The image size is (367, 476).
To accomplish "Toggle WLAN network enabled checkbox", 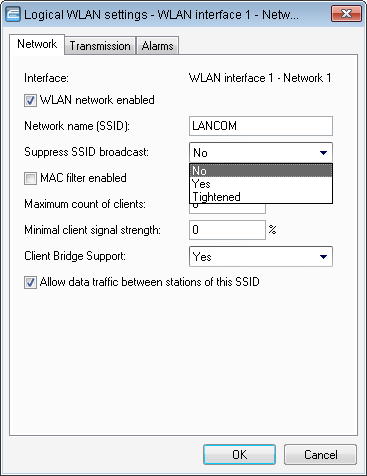I will (30, 100).
